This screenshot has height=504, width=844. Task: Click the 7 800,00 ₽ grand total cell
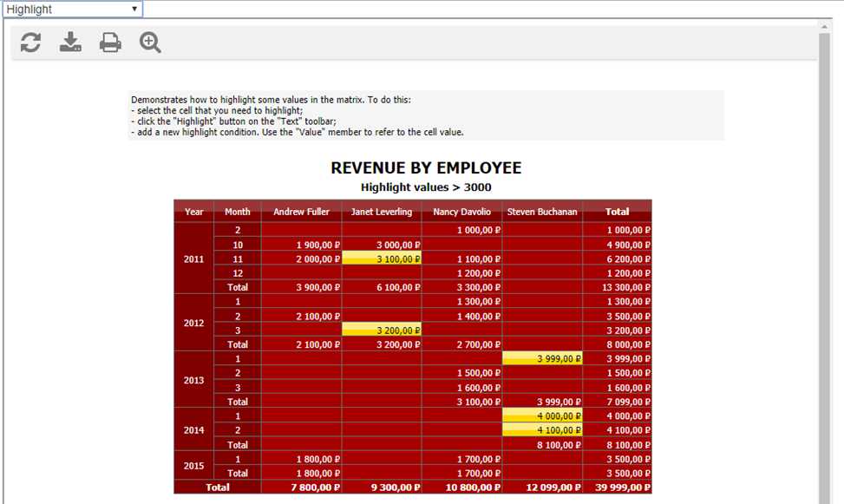302,487
